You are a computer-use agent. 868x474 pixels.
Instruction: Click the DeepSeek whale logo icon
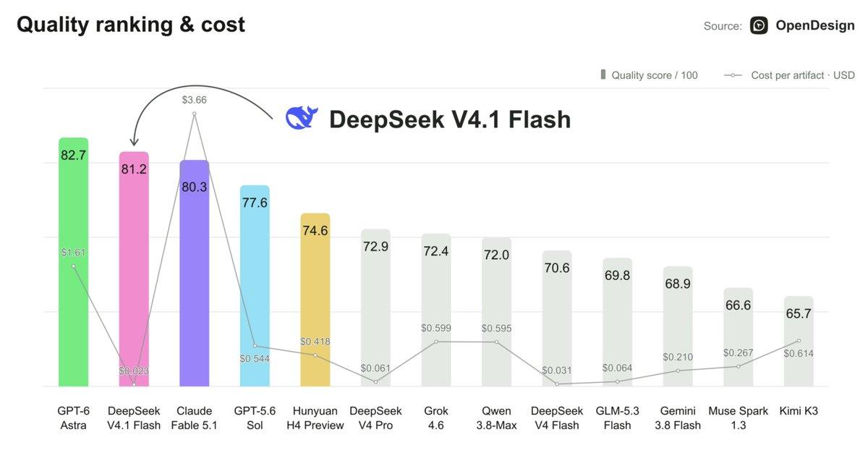[302, 118]
